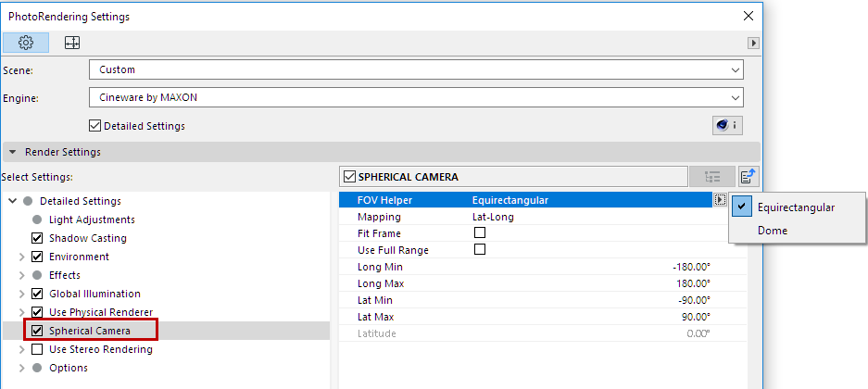
Task: Uncheck the Detailed Settings checkbox
Action: pos(94,126)
